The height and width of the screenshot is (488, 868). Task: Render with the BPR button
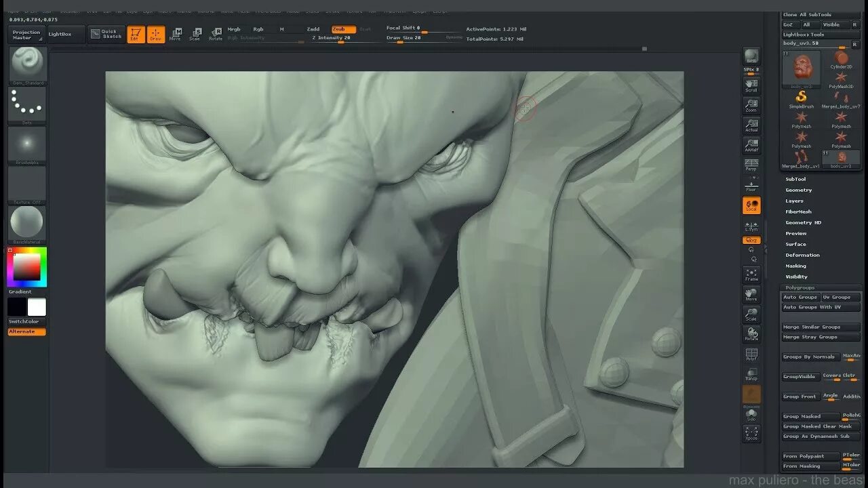coord(751,56)
